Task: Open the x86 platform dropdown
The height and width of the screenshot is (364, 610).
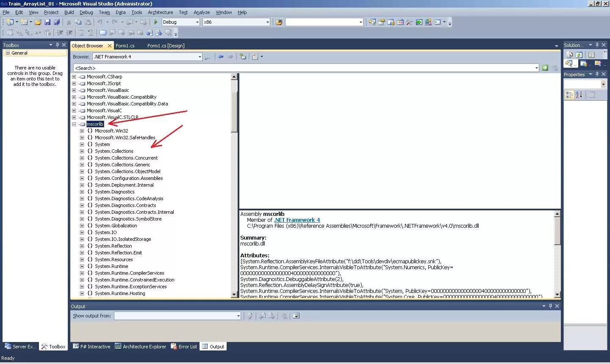Action: click(x=267, y=22)
